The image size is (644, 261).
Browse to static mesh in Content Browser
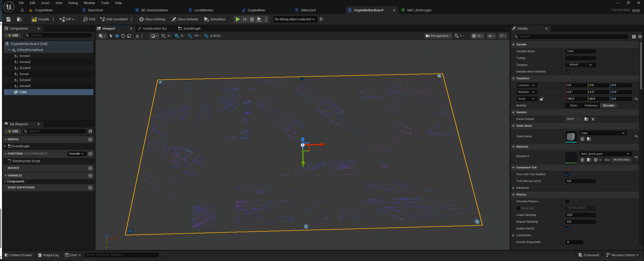589,139
